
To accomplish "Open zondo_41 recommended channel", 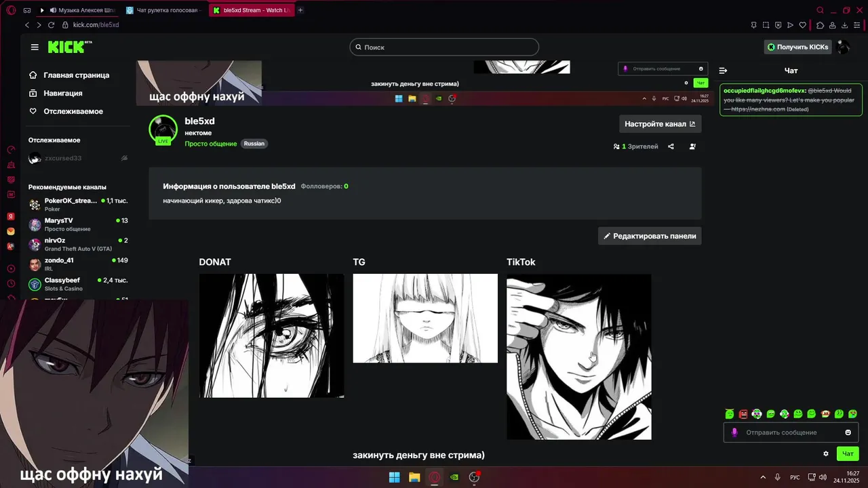I will [78, 264].
